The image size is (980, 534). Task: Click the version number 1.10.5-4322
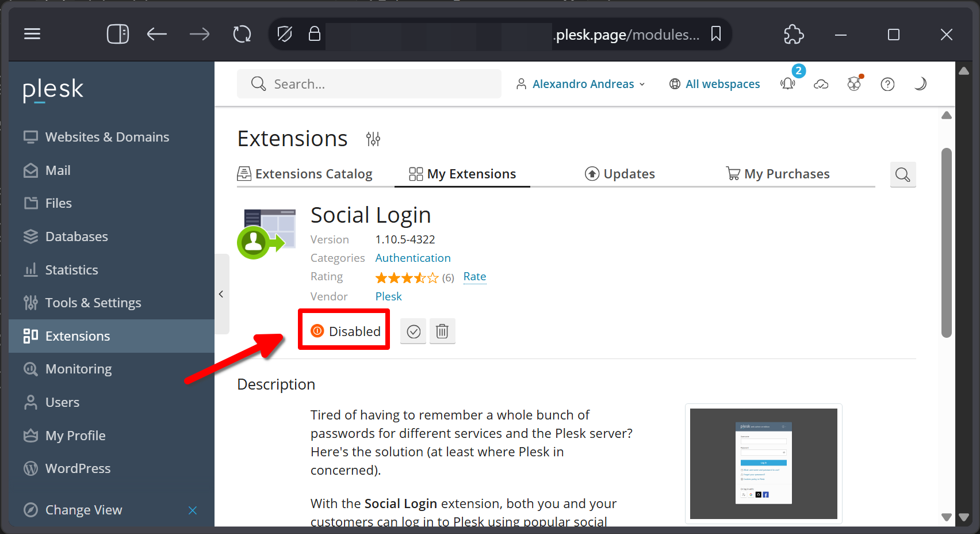tap(405, 239)
